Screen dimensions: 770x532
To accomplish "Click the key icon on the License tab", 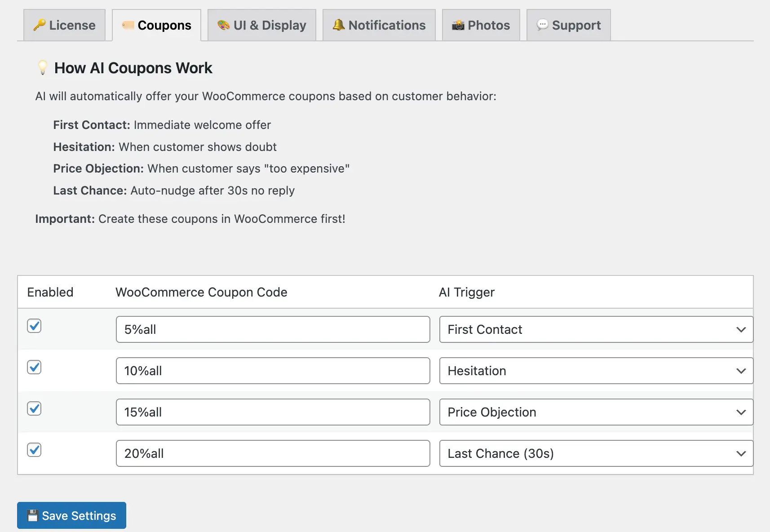I will [x=40, y=25].
